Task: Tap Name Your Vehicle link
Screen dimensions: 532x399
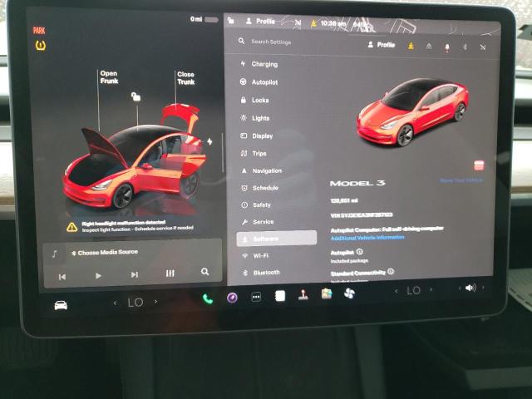Action: pos(461,180)
